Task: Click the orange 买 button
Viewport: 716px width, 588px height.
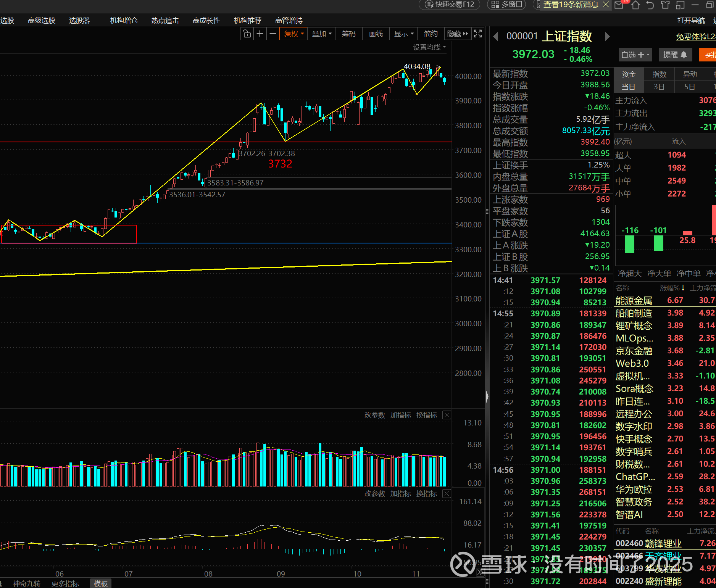Action: coord(708,55)
